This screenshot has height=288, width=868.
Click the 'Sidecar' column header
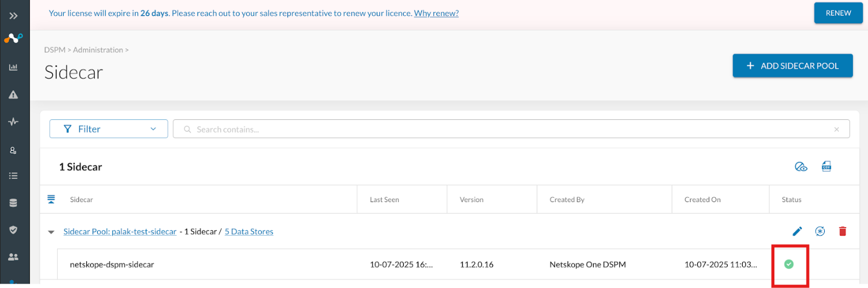pos(81,200)
